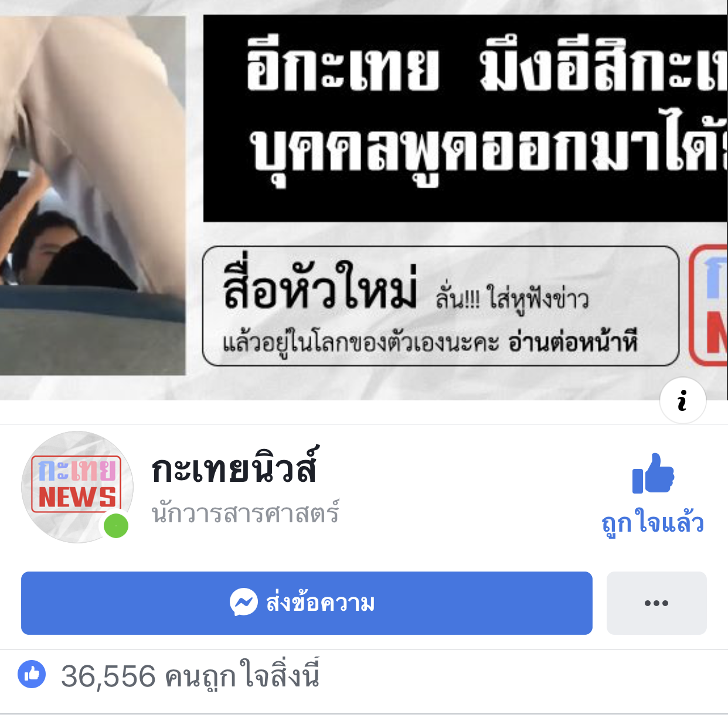
Task: Tap the info icon on cover photo
Action: (682, 401)
